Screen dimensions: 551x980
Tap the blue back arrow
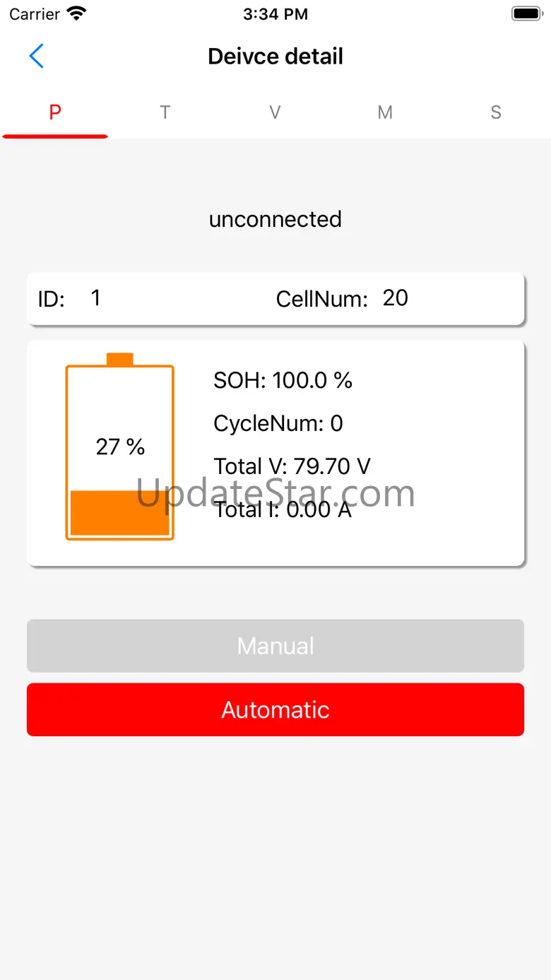pyautogui.click(x=37, y=57)
